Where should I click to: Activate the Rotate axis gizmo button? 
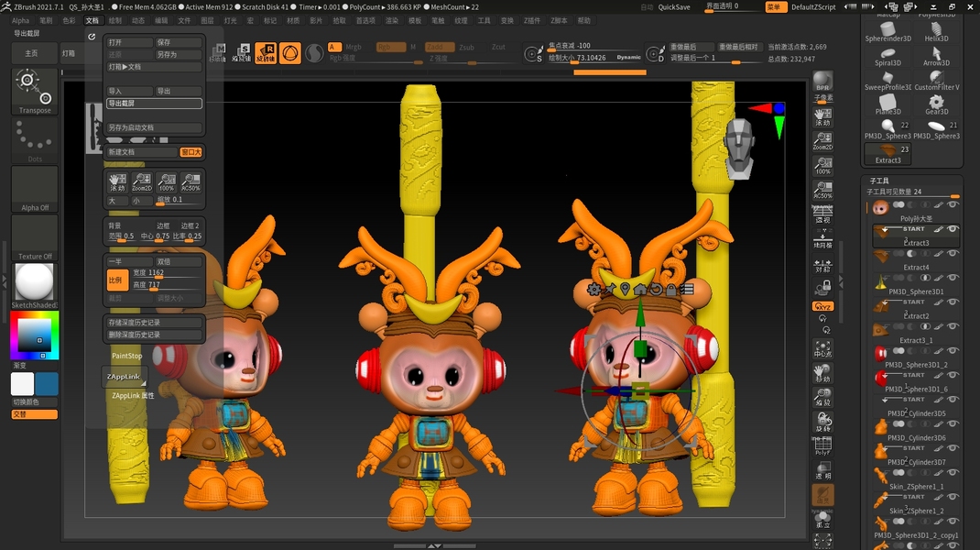pos(266,53)
